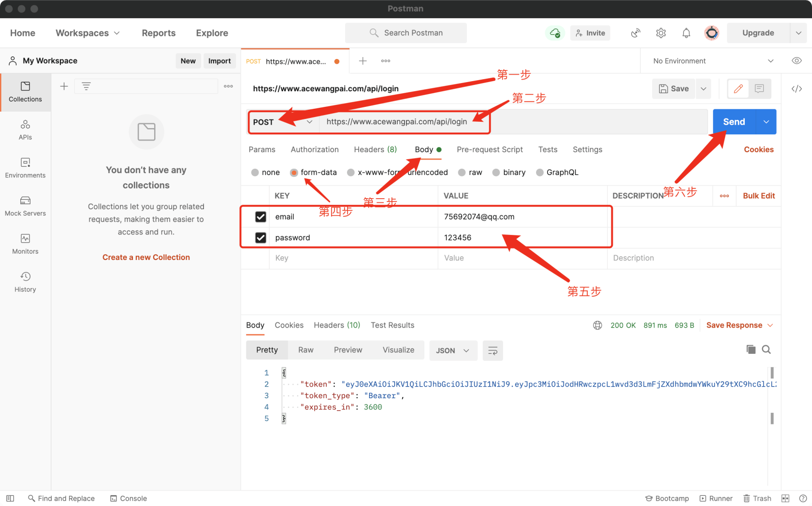The width and height of the screenshot is (812, 506).
Task: Switch to the Tests tab
Action: pos(548,149)
